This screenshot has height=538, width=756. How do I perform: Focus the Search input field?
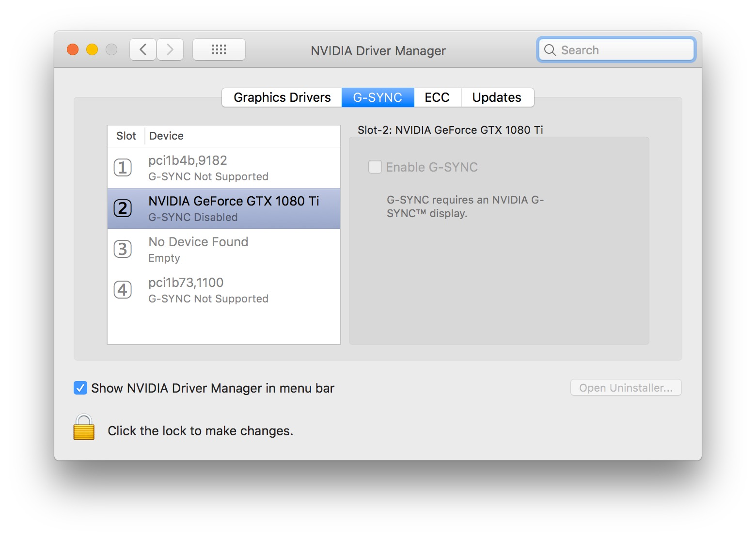tap(616, 50)
